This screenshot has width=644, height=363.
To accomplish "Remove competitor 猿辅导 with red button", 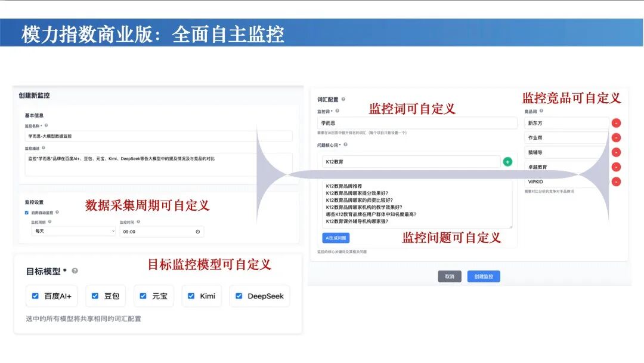I will tap(616, 152).
